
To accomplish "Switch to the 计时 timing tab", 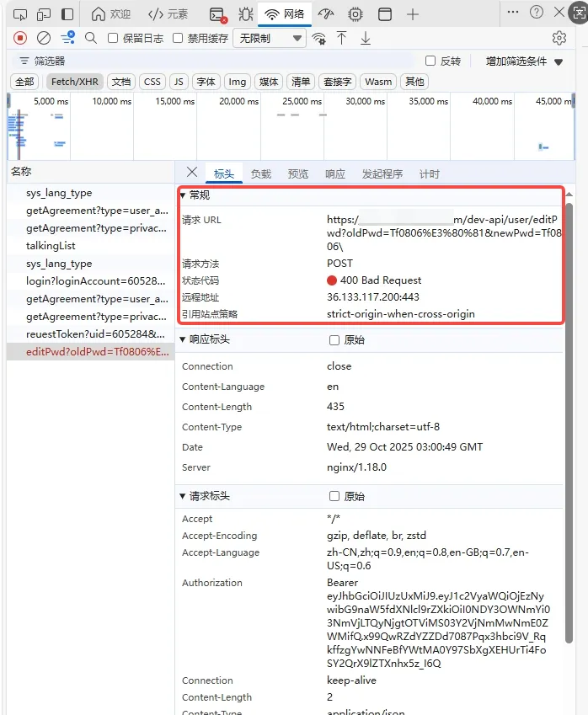I will pos(430,173).
